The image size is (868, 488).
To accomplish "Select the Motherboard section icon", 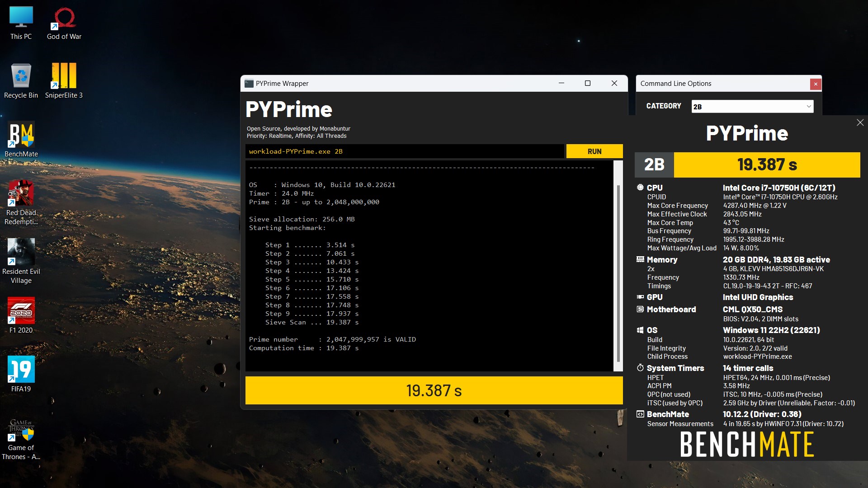I will click(640, 309).
